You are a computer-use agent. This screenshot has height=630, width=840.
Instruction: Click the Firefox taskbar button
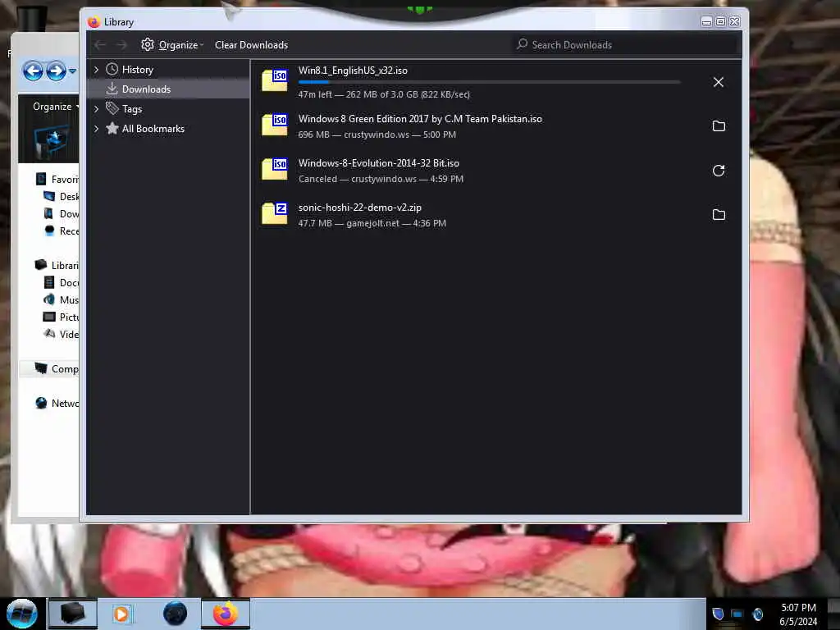(226, 614)
